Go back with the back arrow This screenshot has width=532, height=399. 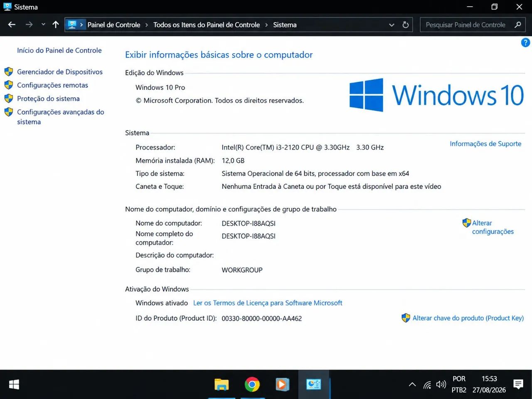[12, 25]
